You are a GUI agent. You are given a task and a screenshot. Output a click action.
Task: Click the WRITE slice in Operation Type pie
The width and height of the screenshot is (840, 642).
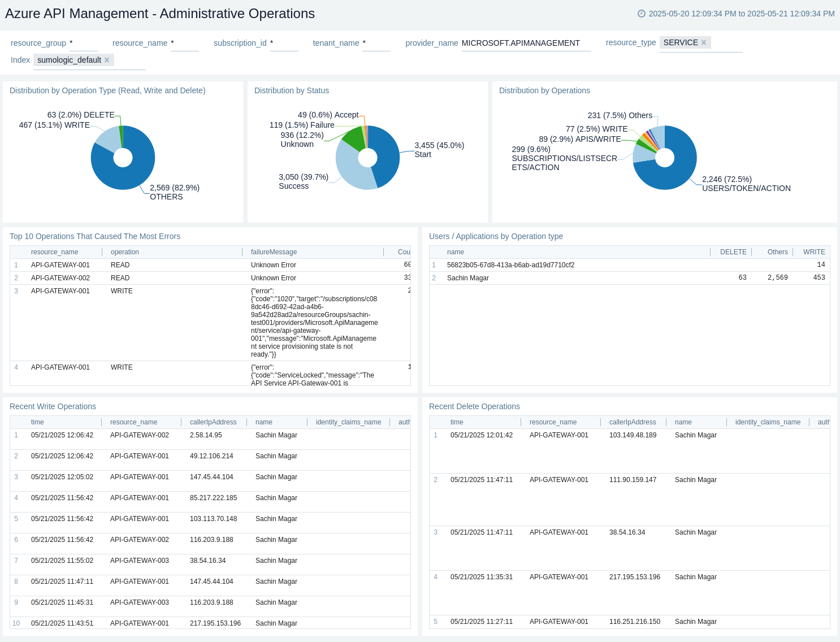click(107, 138)
